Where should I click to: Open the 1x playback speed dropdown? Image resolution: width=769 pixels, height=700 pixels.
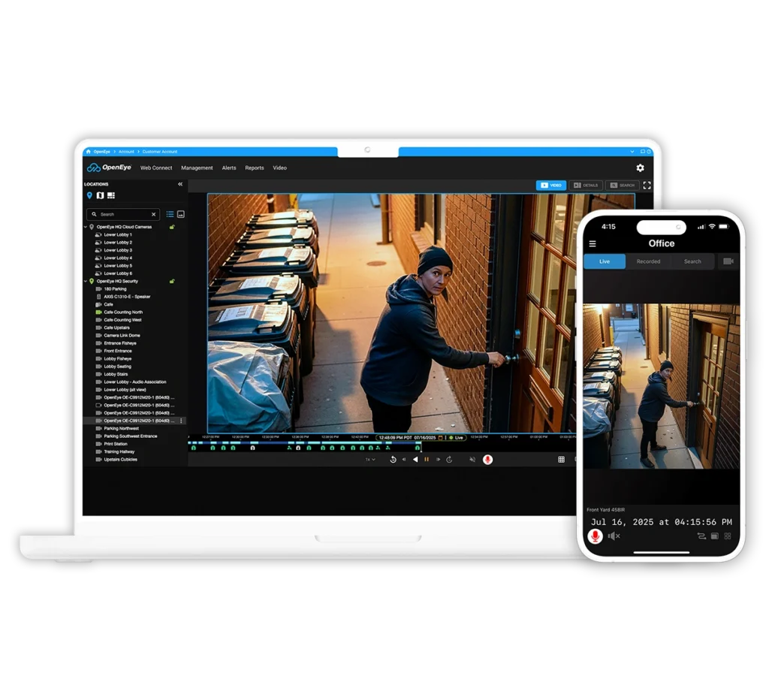(369, 460)
